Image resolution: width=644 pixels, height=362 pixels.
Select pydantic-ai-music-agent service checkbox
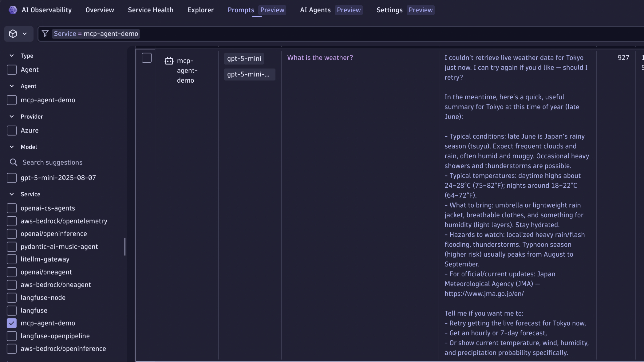12,247
